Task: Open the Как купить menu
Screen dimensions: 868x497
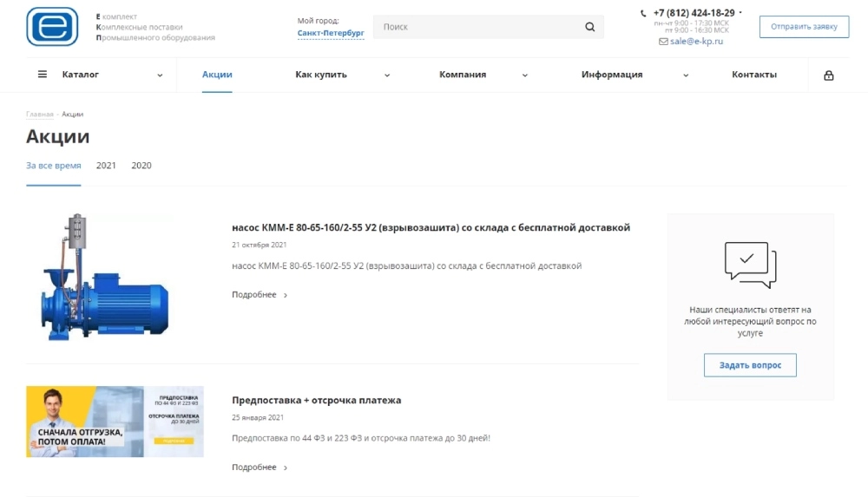Action: (x=321, y=75)
